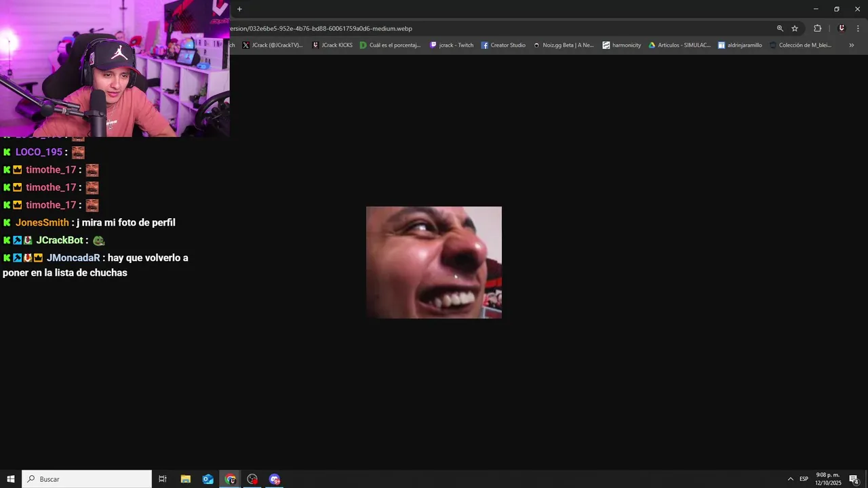Bookmark this page with the star icon
This screenshot has width=868, height=488.
[x=795, y=28]
